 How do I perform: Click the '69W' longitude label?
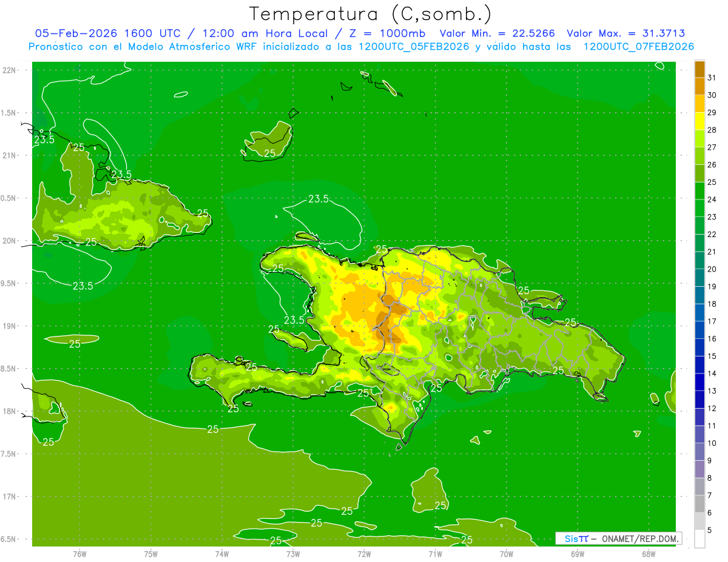[x=578, y=554]
